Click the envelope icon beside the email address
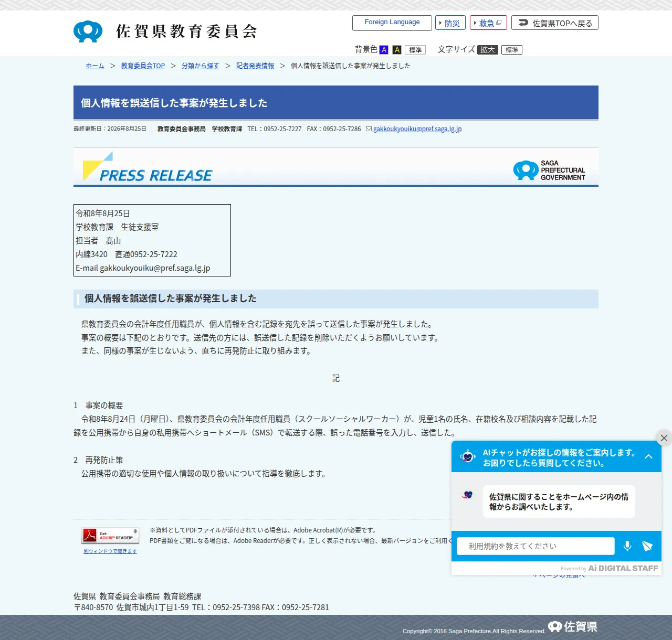This screenshot has height=640, width=672. coord(369,129)
